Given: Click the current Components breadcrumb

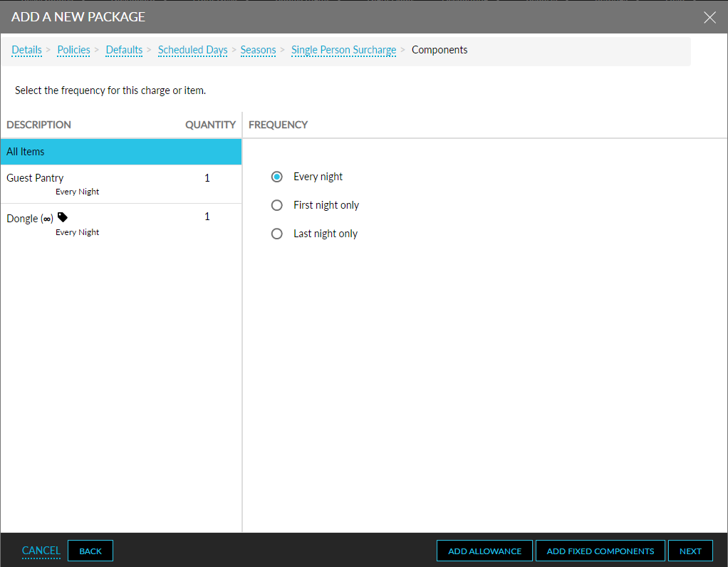Looking at the screenshot, I should click(x=440, y=50).
